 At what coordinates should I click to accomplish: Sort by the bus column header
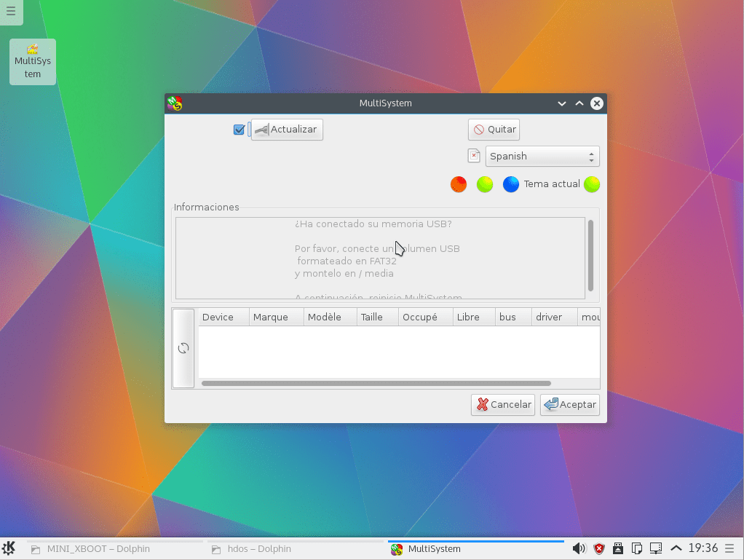pos(513,317)
